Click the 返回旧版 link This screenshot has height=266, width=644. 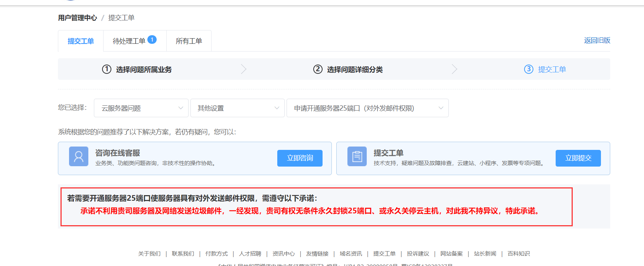tap(597, 40)
